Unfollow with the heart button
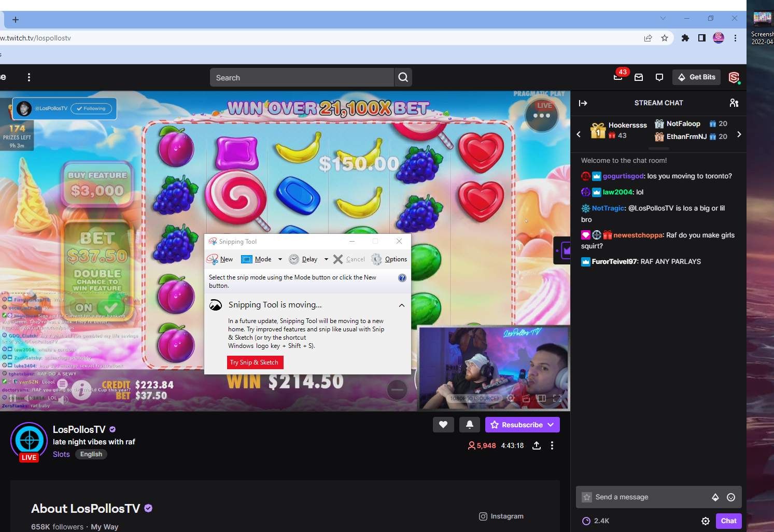The width and height of the screenshot is (774, 532). [x=443, y=425]
